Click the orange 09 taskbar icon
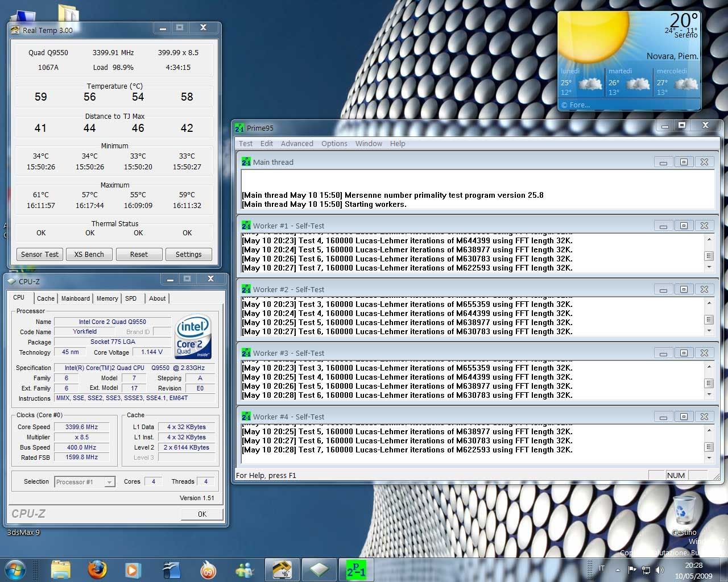 pos(208,569)
